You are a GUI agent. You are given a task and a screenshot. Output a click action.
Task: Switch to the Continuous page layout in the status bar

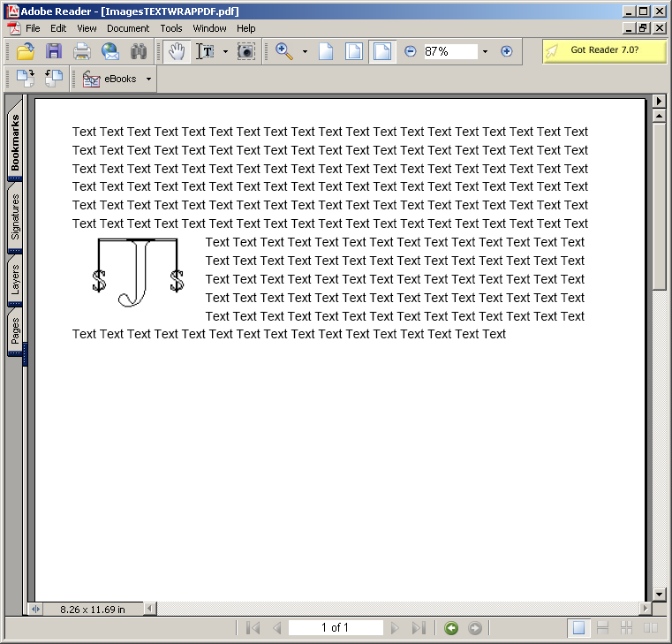click(x=602, y=628)
